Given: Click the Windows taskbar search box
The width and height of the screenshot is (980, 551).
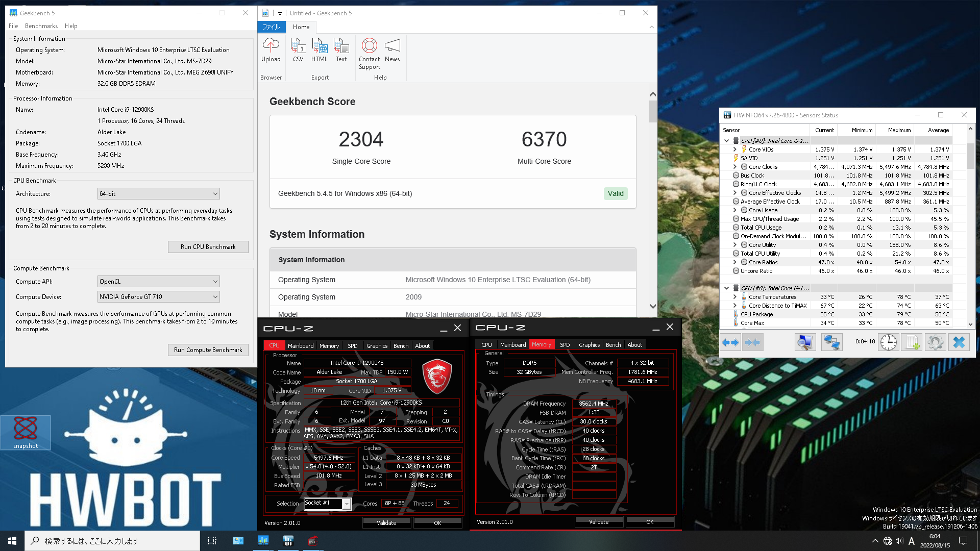Looking at the screenshot, I should pos(112,541).
